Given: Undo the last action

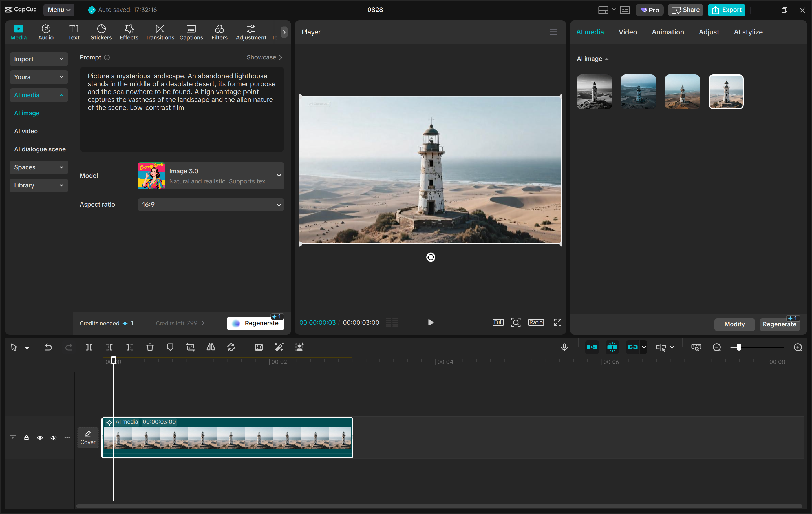Looking at the screenshot, I should pos(48,347).
